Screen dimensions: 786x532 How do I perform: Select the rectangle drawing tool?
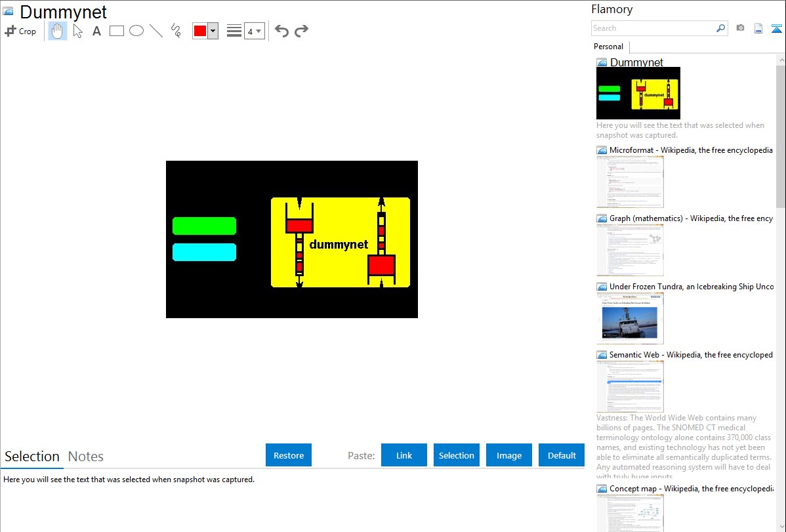[116, 31]
